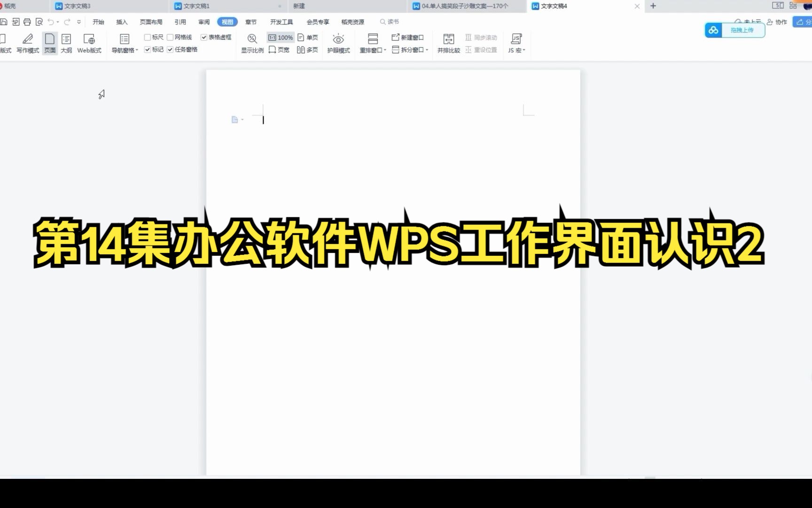Viewport: 812px width, 508px height.
Task: Select 多页 (multi-page) display
Action: (308, 49)
